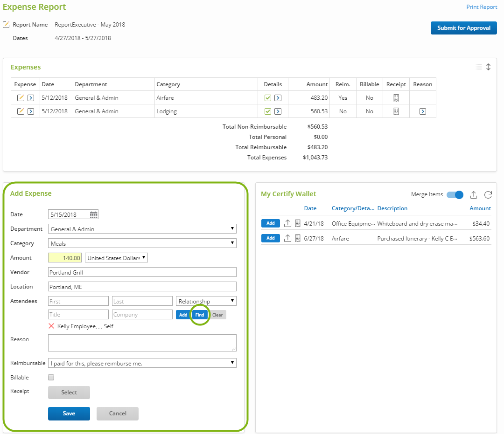Toggle the Lodging details checkmark
The height and width of the screenshot is (434, 504).
[268, 111]
